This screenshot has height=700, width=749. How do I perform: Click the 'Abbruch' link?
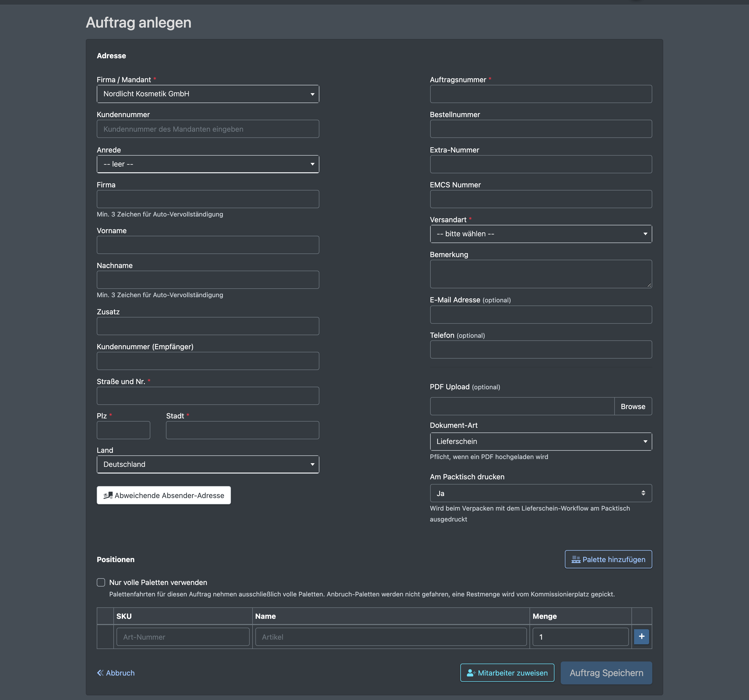coord(116,673)
